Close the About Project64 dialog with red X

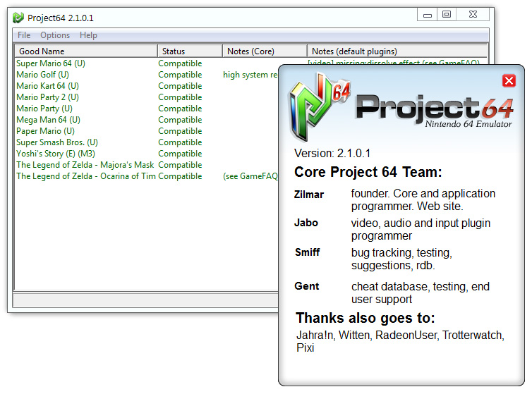tap(509, 80)
